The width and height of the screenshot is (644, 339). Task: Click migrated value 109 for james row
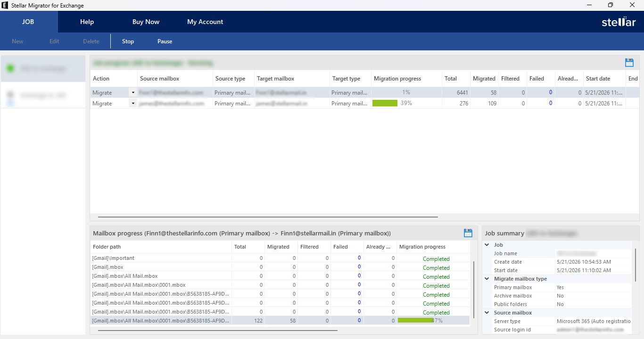(492, 104)
